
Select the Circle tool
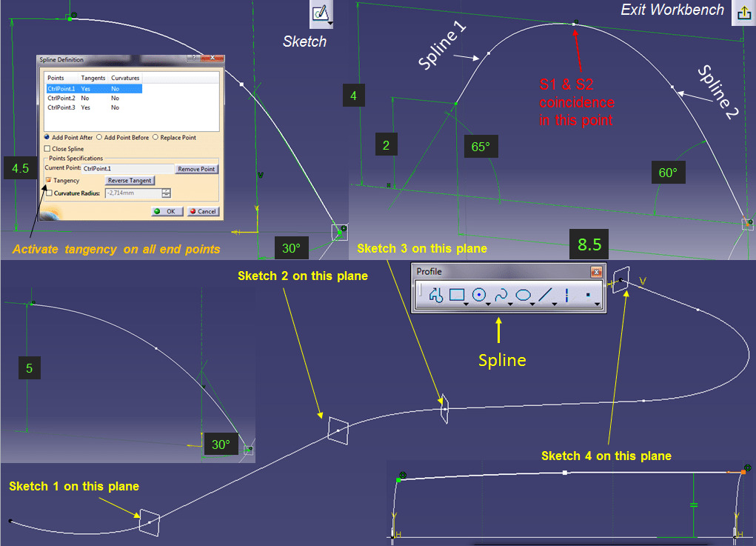pos(479,295)
